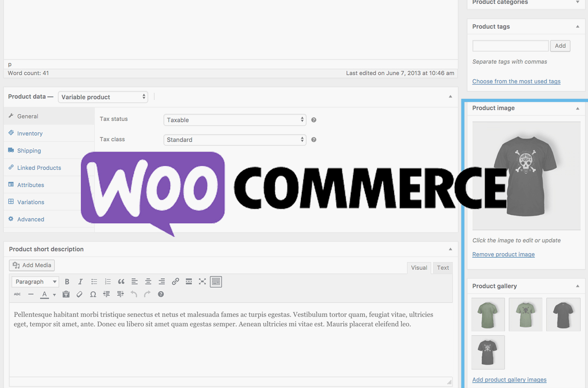Align text left
Screen dimensions: 588x388
[134, 281]
